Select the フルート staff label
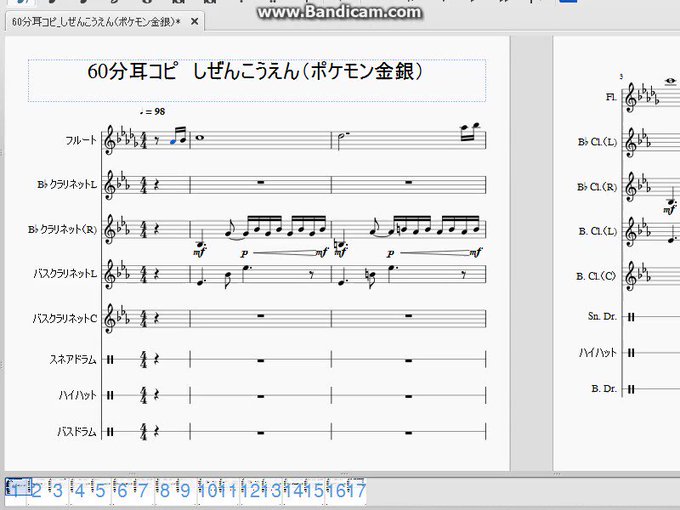 (x=81, y=140)
